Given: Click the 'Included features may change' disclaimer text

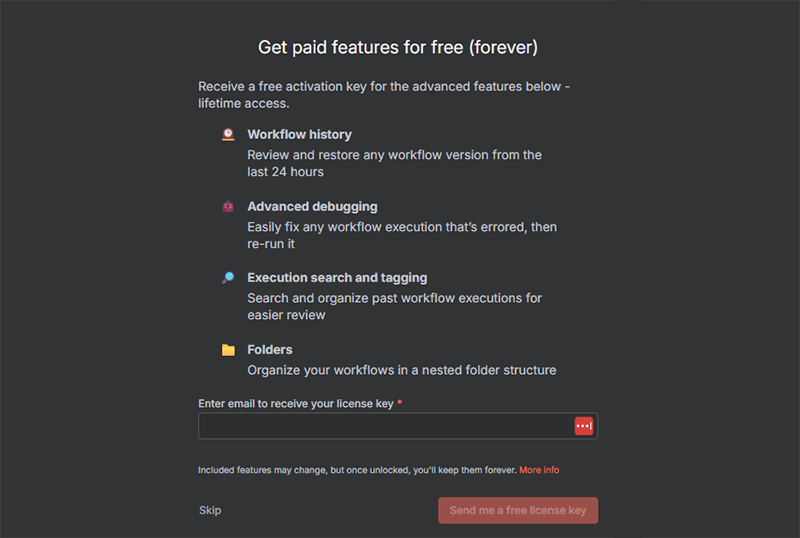Looking at the screenshot, I should 356,470.
